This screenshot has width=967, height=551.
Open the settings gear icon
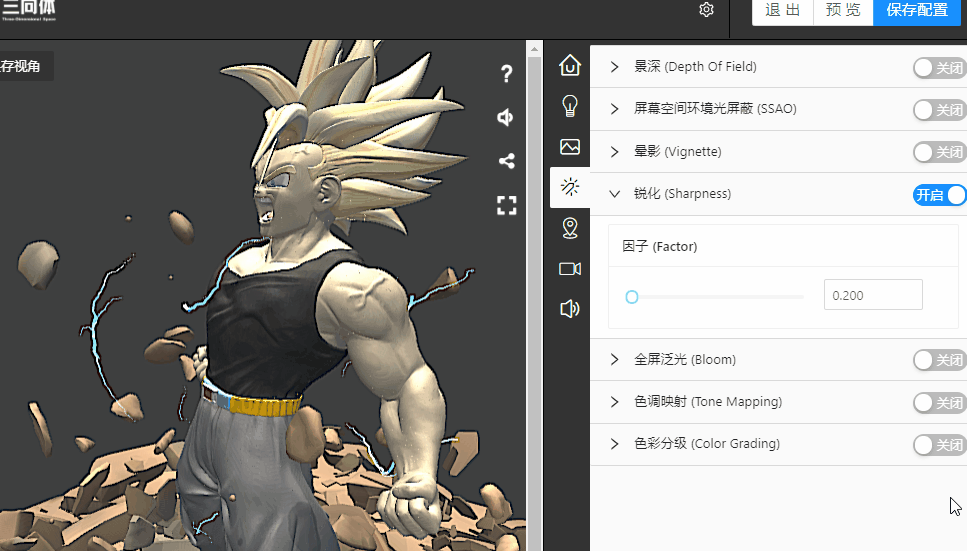point(706,10)
